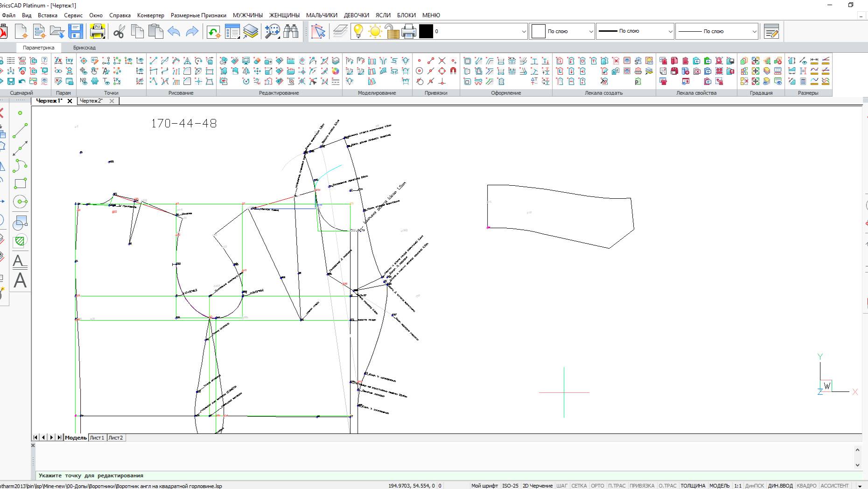The height and width of the screenshot is (489, 868).
Task: Click 'ISO-25' dimension style in status bar
Action: pyautogui.click(x=510, y=486)
